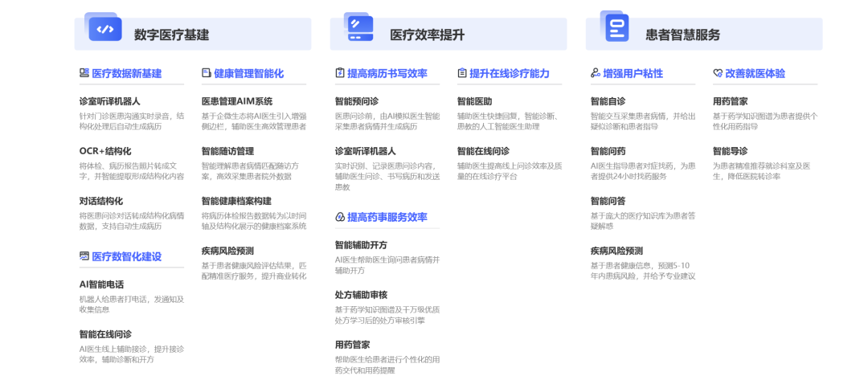
Task: Click the code icon beside 数字医疗基建
Action: tap(104, 29)
